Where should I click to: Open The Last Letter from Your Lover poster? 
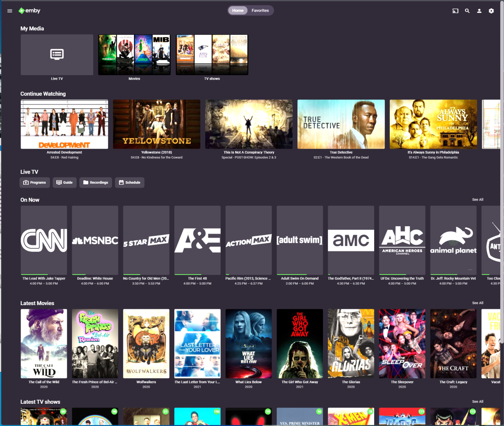(197, 343)
